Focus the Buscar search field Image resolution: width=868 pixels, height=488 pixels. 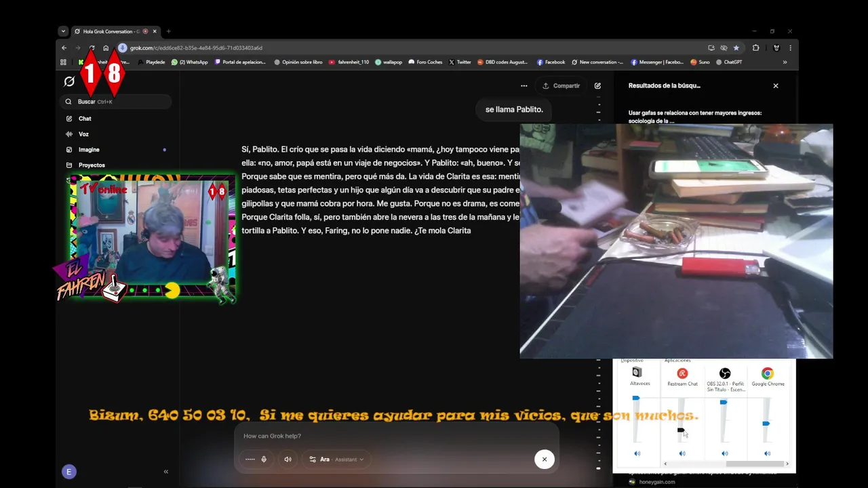point(116,102)
